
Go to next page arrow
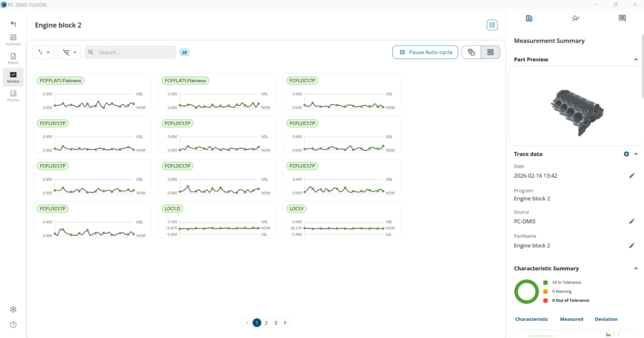coord(285,323)
